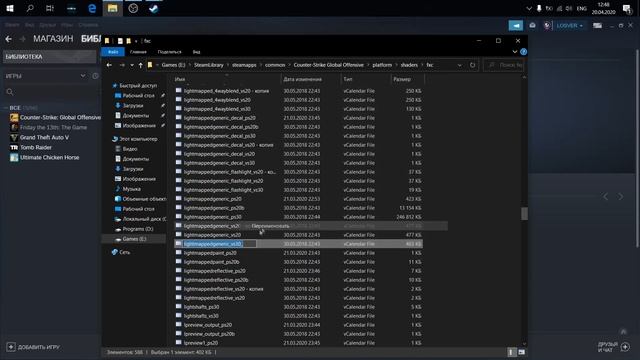Go forward in File Explorer
This screenshot has height=360, width=640.
pos(122,65)
